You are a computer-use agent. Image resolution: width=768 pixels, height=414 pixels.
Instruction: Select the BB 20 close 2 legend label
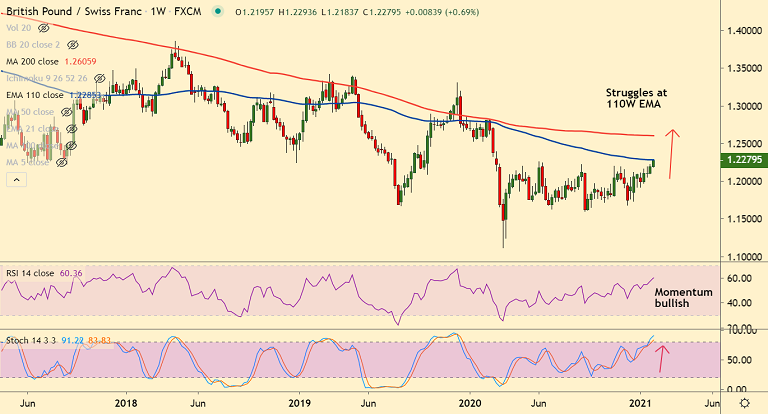(33, 45)
